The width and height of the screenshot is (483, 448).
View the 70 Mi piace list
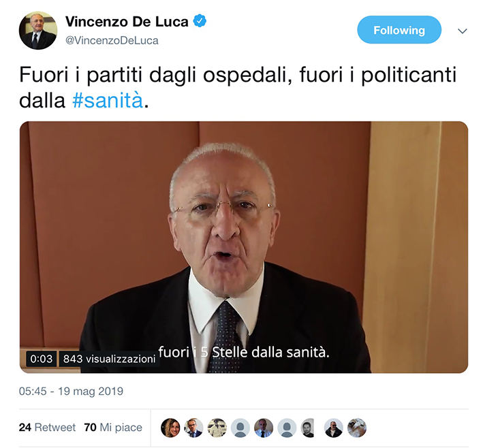pyautogui.click(x=113, y=428)
